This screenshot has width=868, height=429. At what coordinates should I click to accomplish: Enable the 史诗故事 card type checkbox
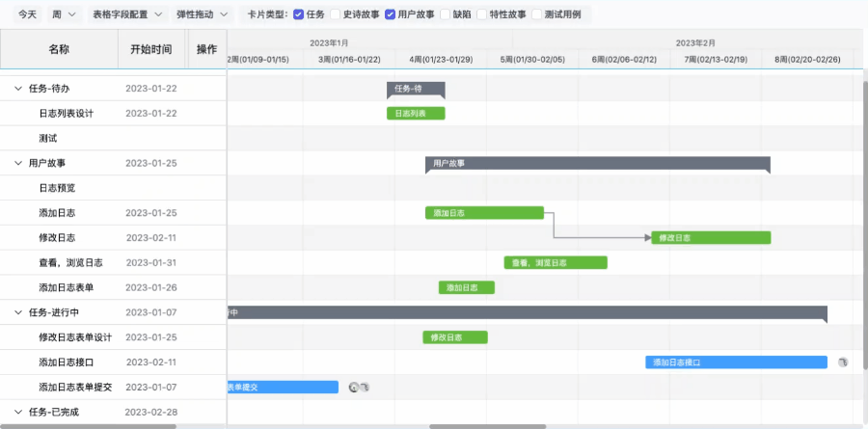coord(336,14)
